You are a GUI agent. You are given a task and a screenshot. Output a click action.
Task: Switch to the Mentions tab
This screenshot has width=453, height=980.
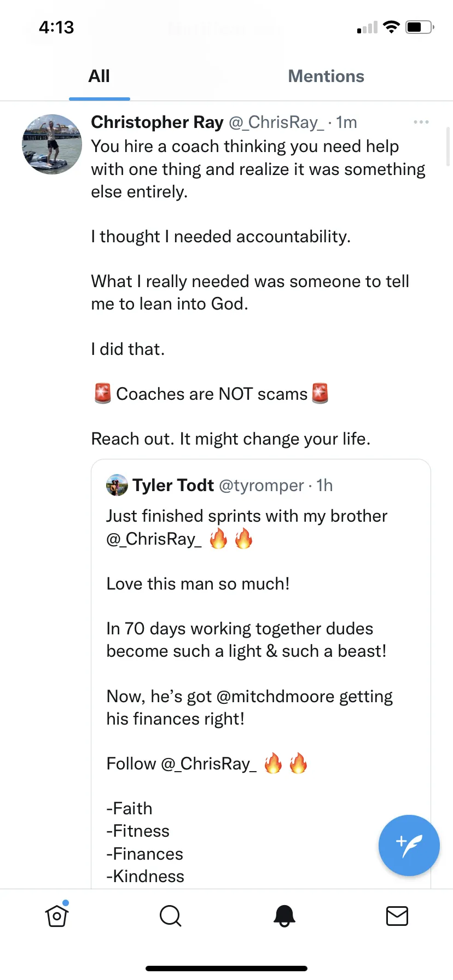326,76
